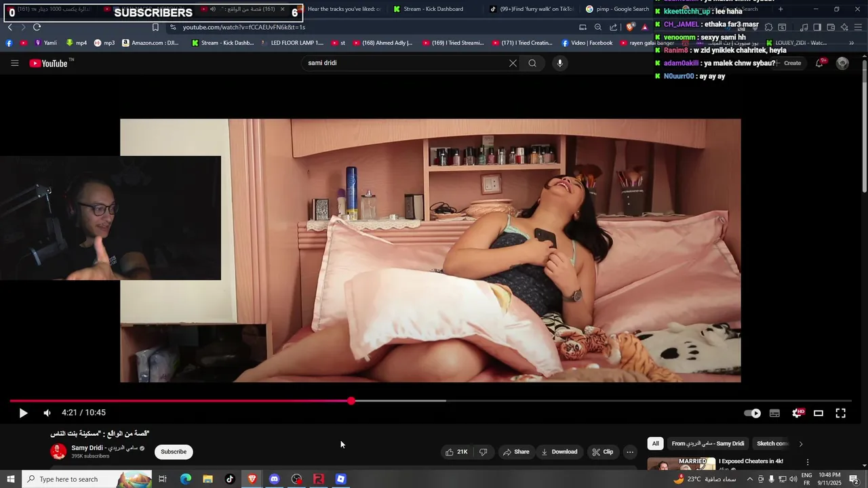Run search with the magnifier button
Screen dimensions: 868x488
532,63
